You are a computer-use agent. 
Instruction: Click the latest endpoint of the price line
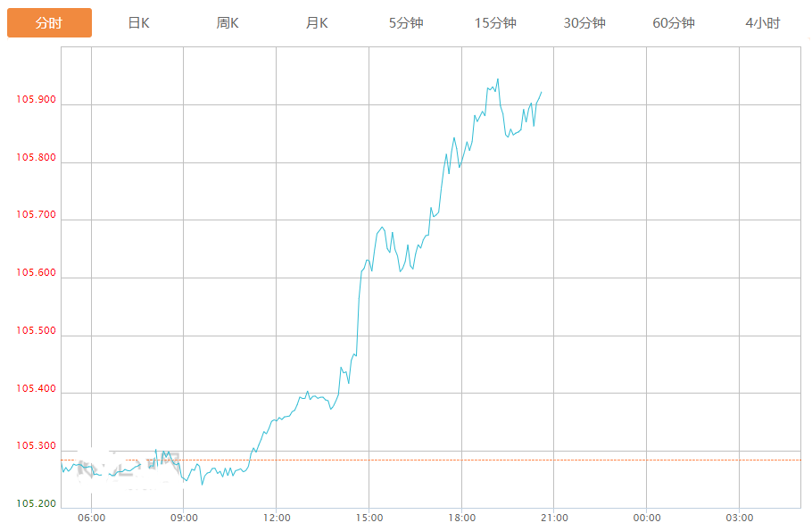click(x=542, y=91)
